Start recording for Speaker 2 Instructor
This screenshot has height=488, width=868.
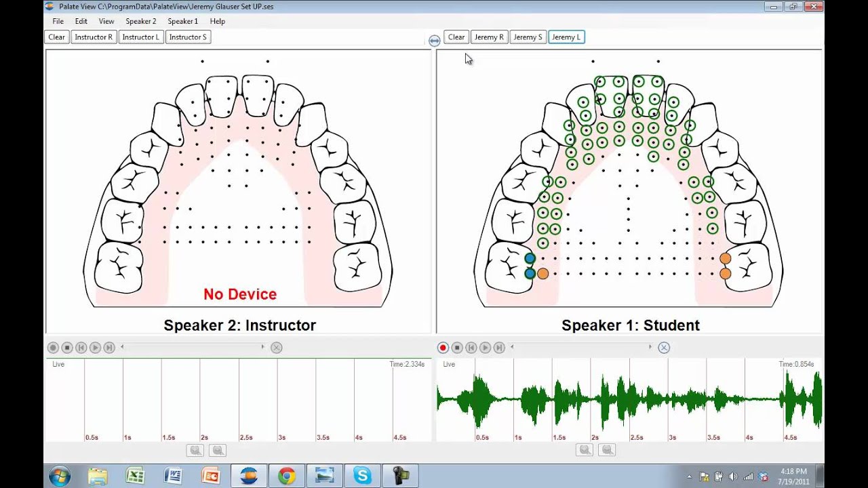pyautogui.click(x=53, y=348)
